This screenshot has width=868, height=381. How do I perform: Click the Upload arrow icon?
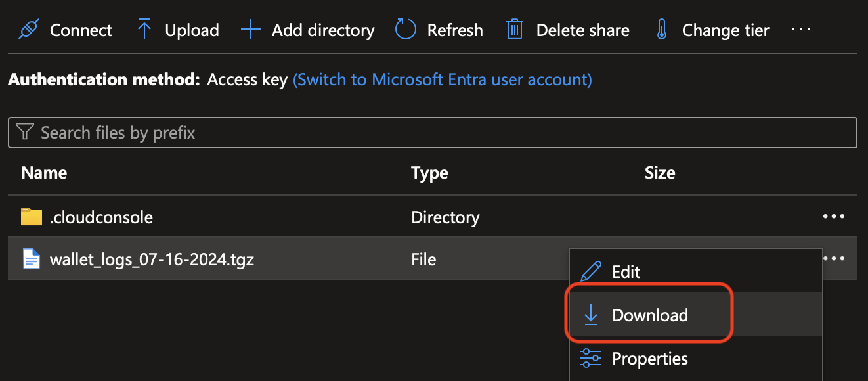click(x=144, y=30)
